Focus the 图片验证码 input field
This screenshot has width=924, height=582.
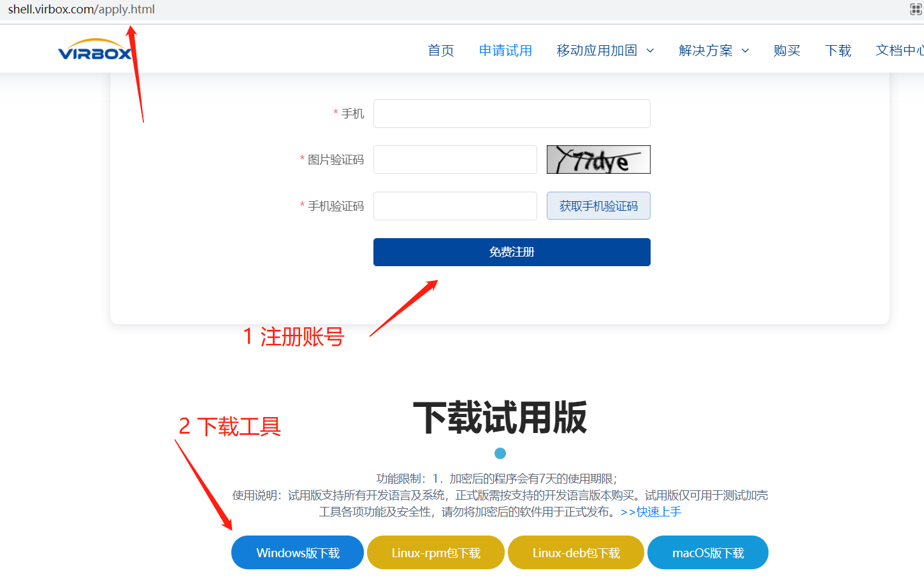point(455,159)
